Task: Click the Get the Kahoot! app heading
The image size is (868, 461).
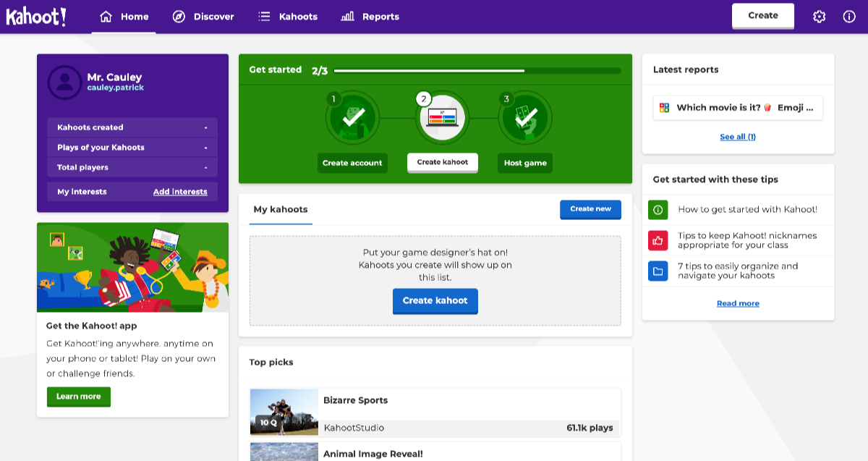Action: click(91, 326)
